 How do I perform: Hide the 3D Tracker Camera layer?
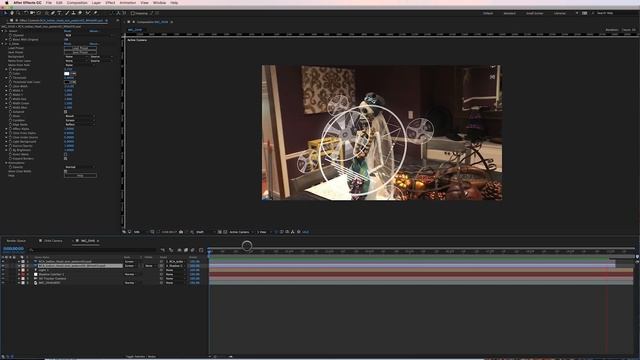[3, 278]
